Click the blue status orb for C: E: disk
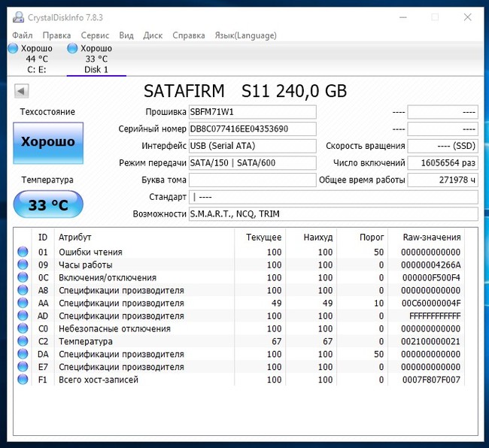This screenshot has height=448, width=489. coord(13,48)
